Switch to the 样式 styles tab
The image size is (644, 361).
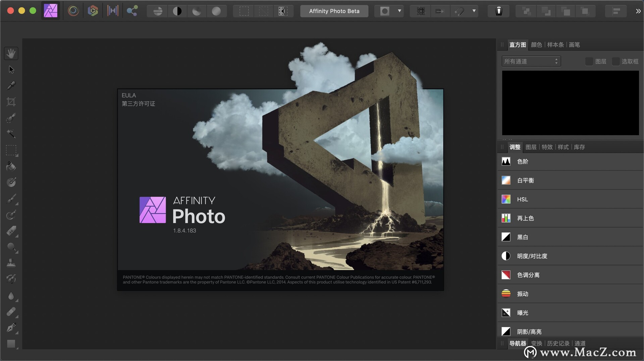(x=563, y=147)
